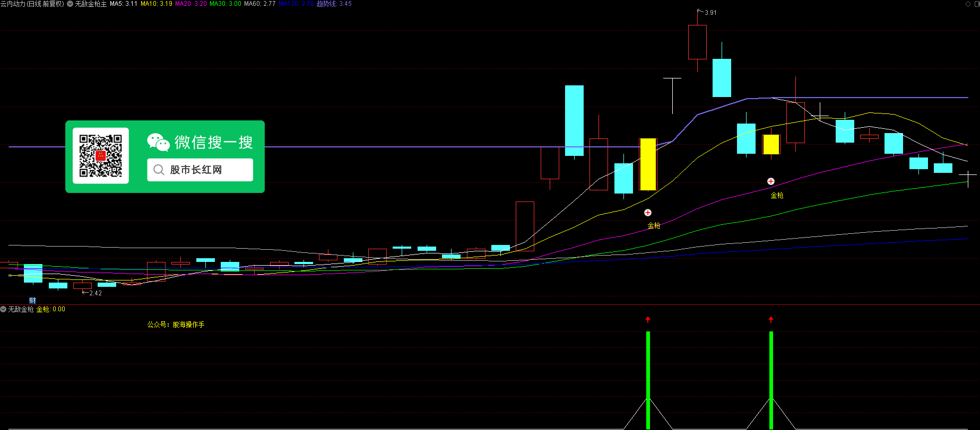
Task: Click the second 金枪 plus-circle signal marker
Action: (x=771, y=181)
